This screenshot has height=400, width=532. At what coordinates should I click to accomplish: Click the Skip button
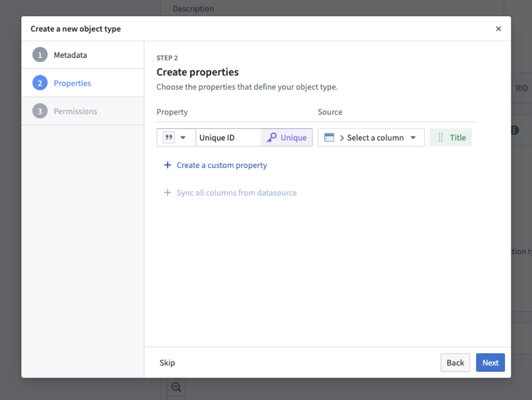point(167,363)
